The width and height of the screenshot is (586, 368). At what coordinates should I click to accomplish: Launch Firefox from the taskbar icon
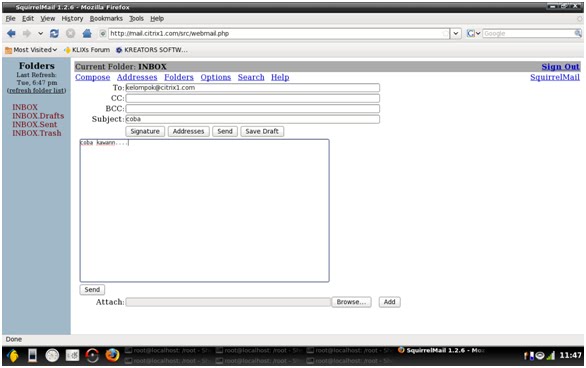[x=112, y=355]
